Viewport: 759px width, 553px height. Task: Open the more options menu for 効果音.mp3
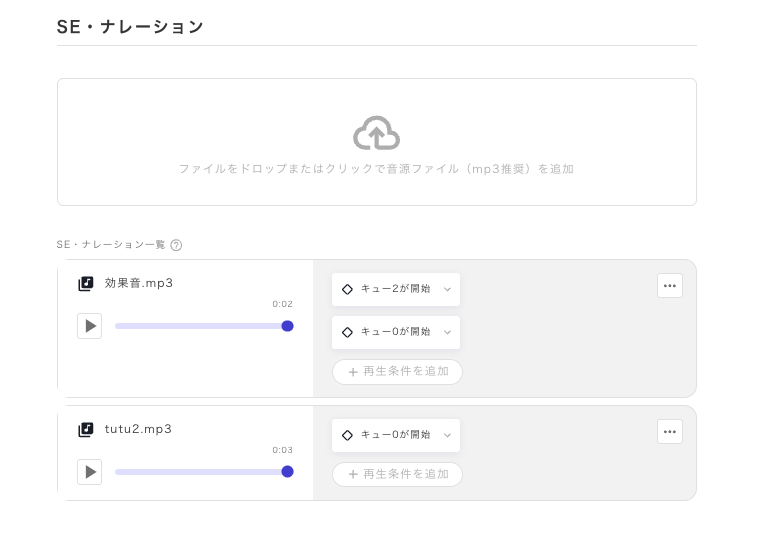[x=670, y=286]
